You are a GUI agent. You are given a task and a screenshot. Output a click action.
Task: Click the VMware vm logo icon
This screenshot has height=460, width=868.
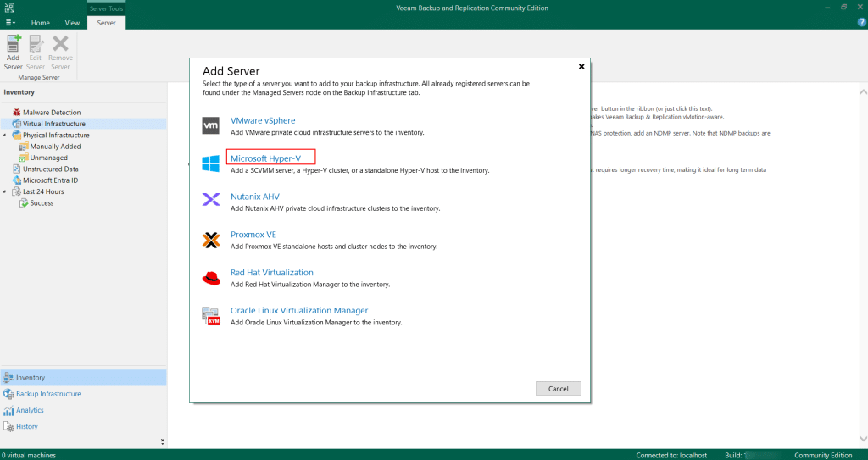(x=211, y=125)
